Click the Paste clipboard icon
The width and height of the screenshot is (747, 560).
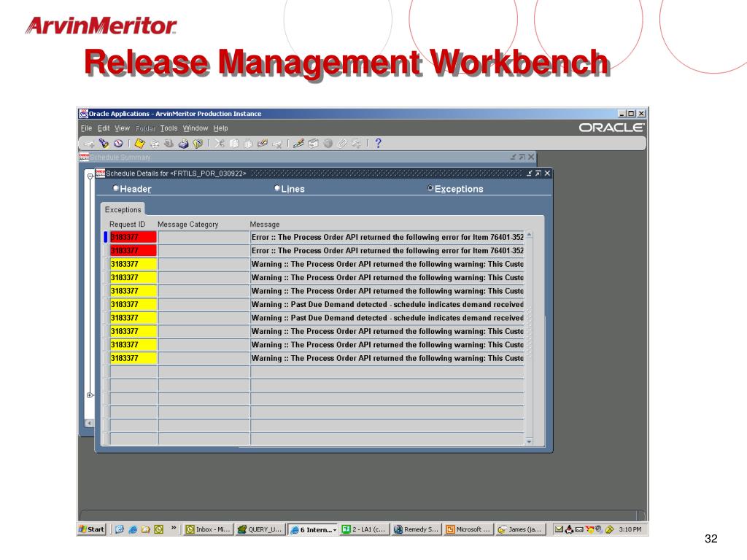(248, 144)
